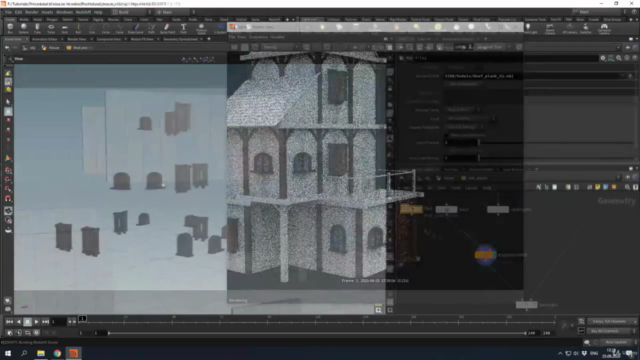Select the Null shelf tool
640x360 pixels.
pyautogui.click(x=78, y=28)
